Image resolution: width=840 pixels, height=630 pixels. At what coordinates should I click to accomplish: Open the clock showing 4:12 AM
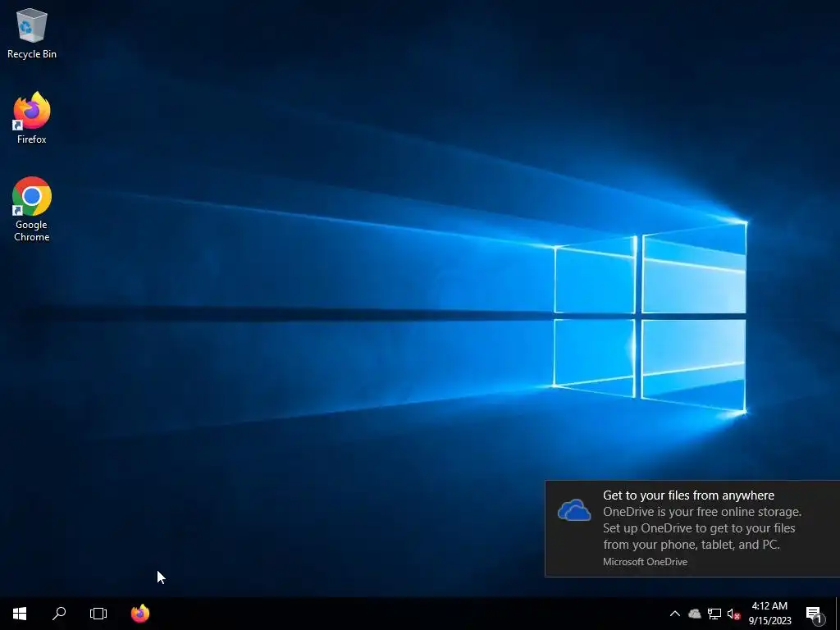[x=769, y=614]
